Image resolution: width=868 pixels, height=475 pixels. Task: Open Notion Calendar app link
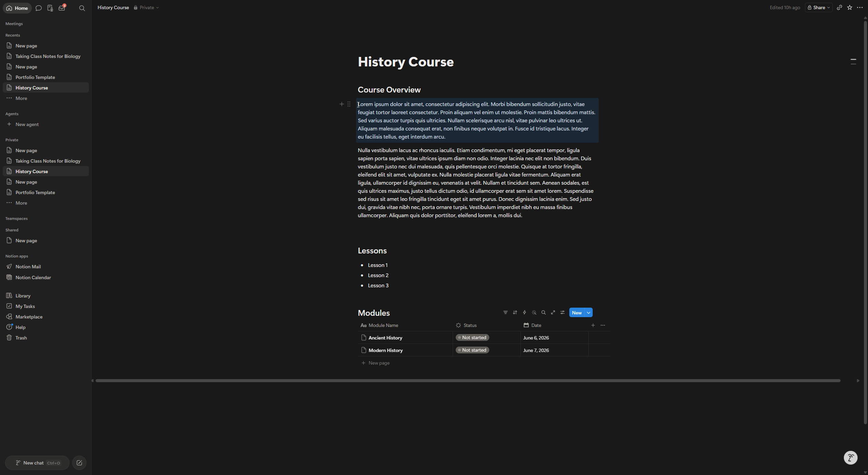point(46,277)
